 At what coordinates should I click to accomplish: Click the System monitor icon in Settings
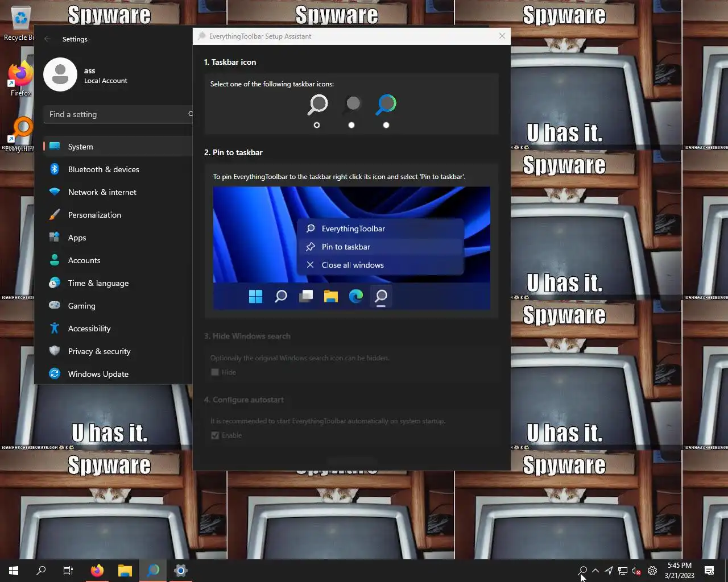[x=55, y=146]
